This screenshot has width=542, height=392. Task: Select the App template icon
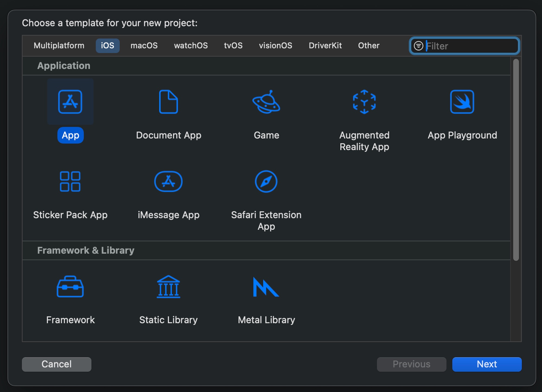pyautogui.click(x=70, y=102)
